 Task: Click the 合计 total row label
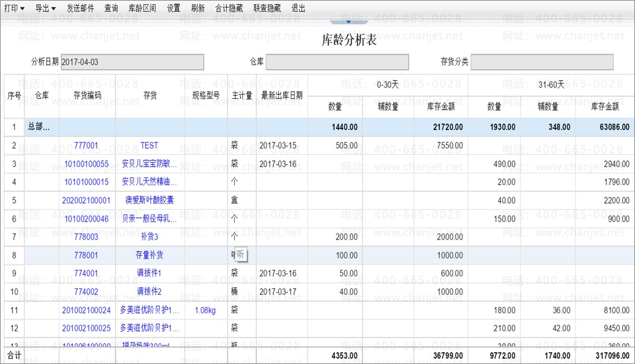click(14, 355)
